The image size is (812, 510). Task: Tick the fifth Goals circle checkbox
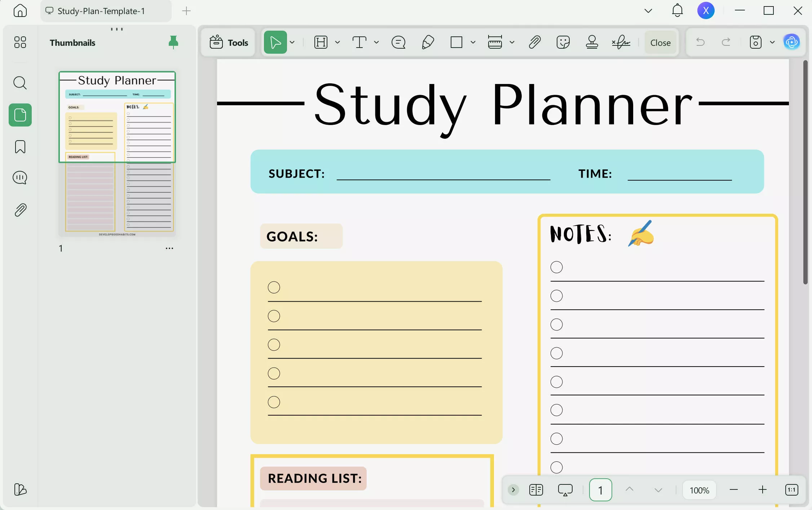[274, 402]
